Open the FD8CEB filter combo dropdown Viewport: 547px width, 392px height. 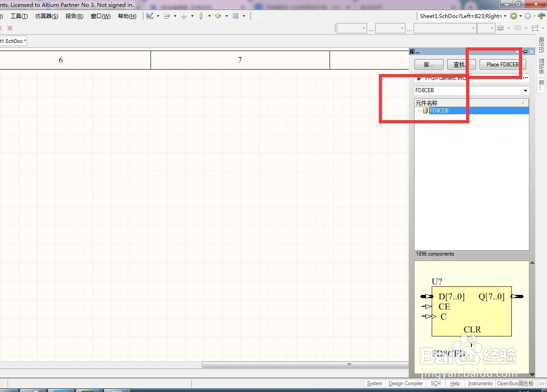coord(525,90)
